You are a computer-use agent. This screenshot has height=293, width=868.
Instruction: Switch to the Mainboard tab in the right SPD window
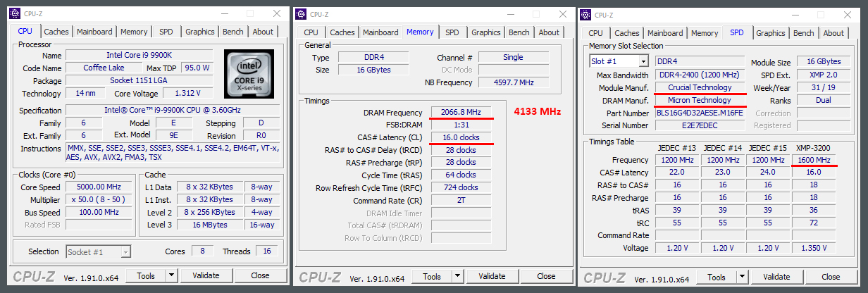point(665,33)
